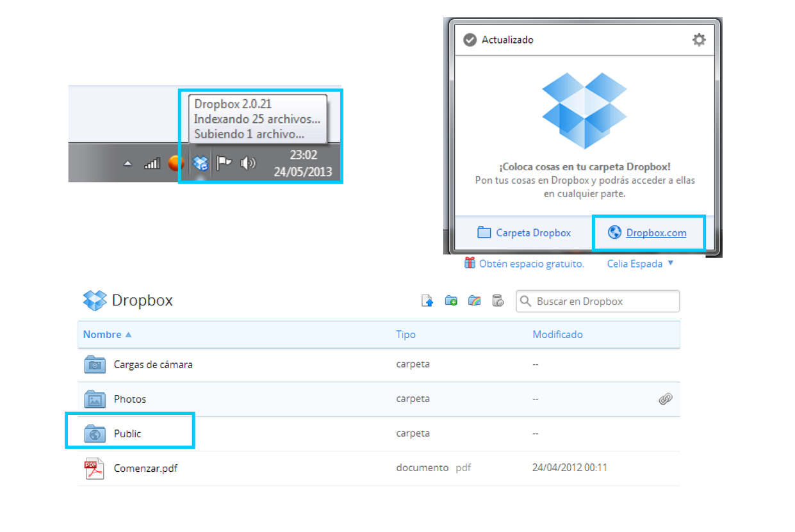The width and height of the screenshot is (795, 532).
Task: Sort by the Tipo column header
Action: point(406,334)
